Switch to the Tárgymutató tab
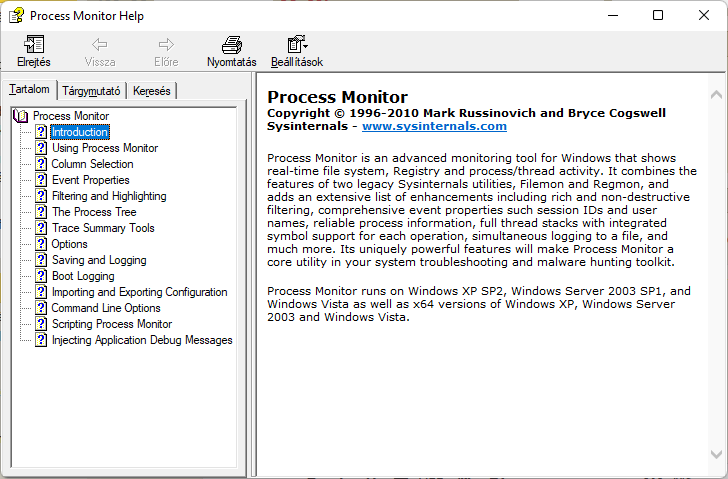This screenshot has width=728, height=479. (91, 91)
